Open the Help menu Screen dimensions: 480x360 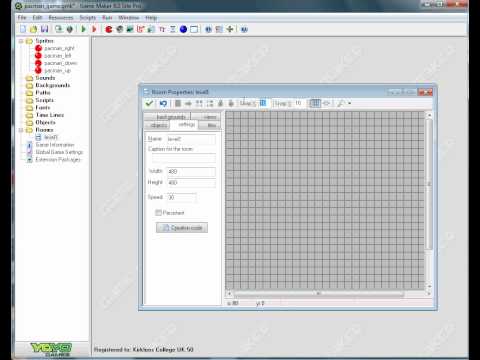click(x=151, y=17)
